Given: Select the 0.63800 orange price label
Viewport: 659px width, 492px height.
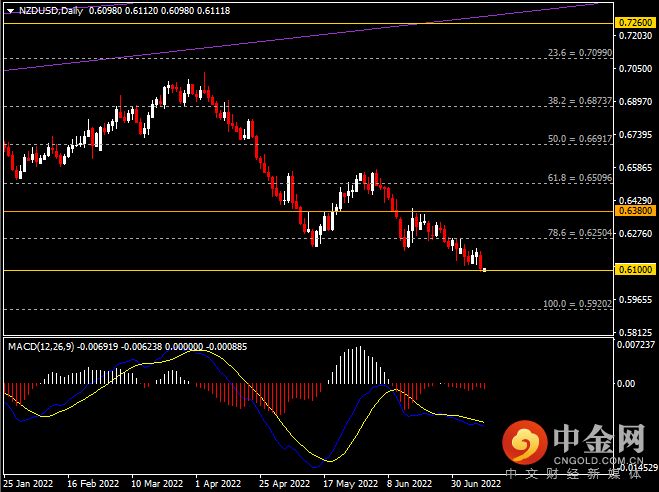Looking at the screenshot, I should pos(635,211).
